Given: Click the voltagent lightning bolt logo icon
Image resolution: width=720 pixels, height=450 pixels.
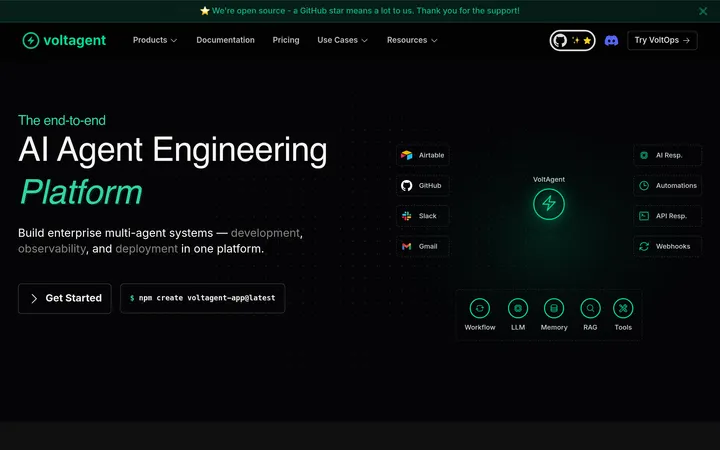Looking at the screenshot, I should [31, 40].
